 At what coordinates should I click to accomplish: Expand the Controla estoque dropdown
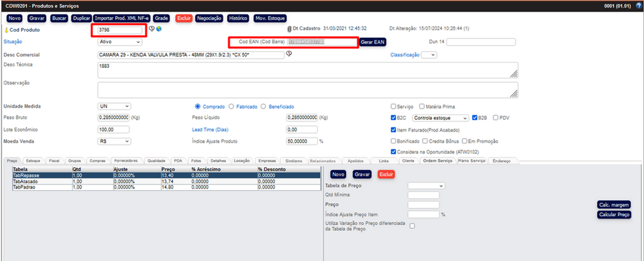(x=440, y=118)
